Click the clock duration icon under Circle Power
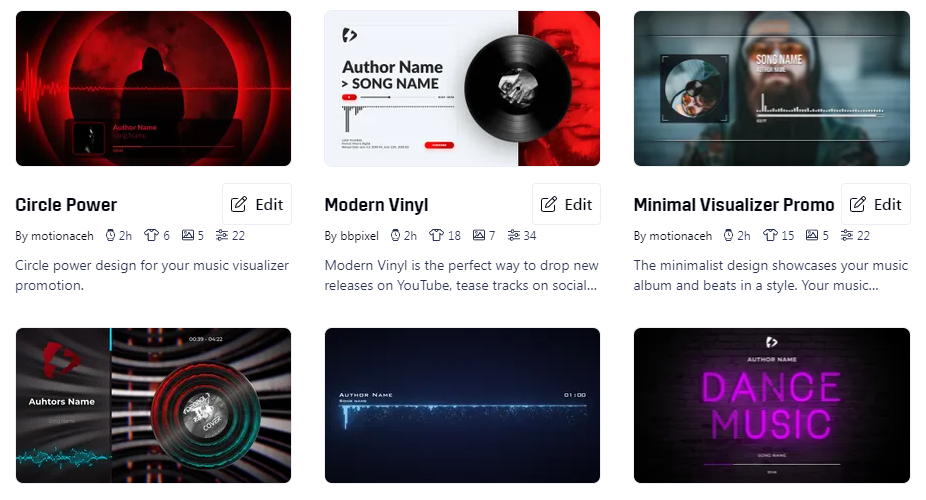 [x=110, y=236]
